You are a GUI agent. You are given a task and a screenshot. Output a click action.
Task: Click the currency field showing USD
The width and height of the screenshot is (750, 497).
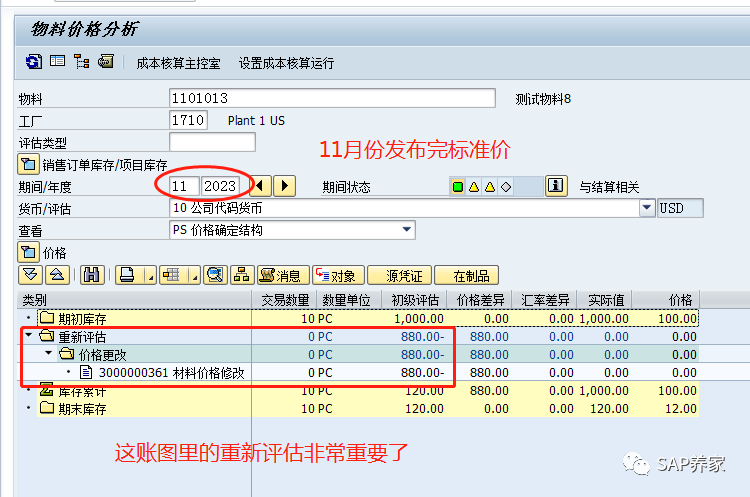[680, 208]
